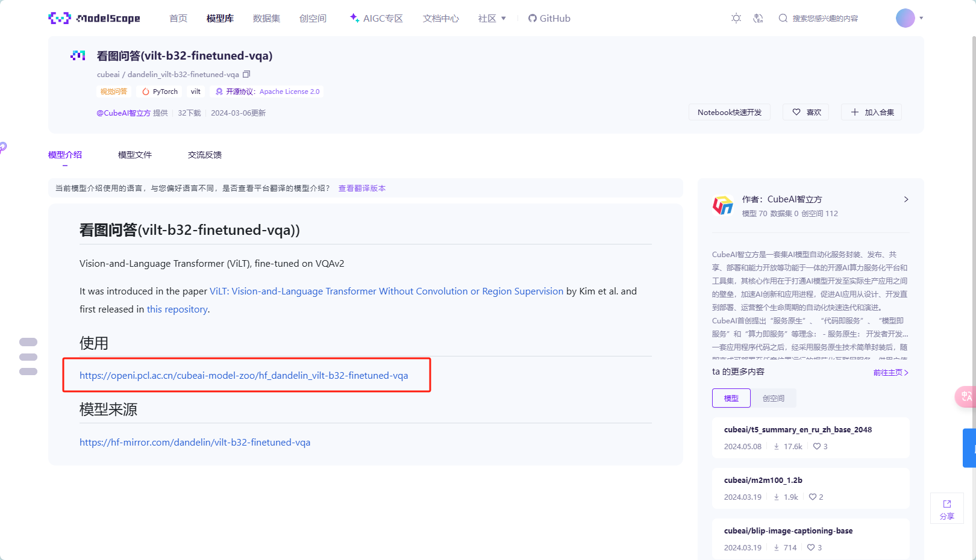This screenshot has height=560, width=976.
Task: Click the blue floating side tab
Action: (x=969, y=448)
